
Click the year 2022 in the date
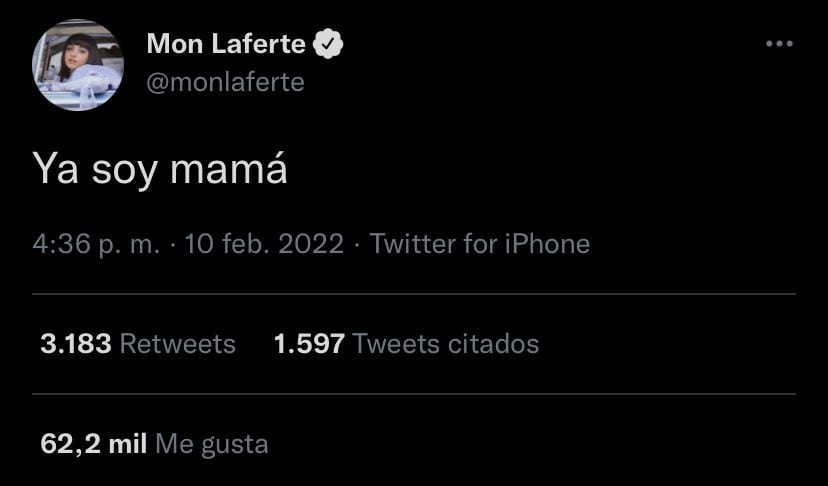(x=310, y=244)
